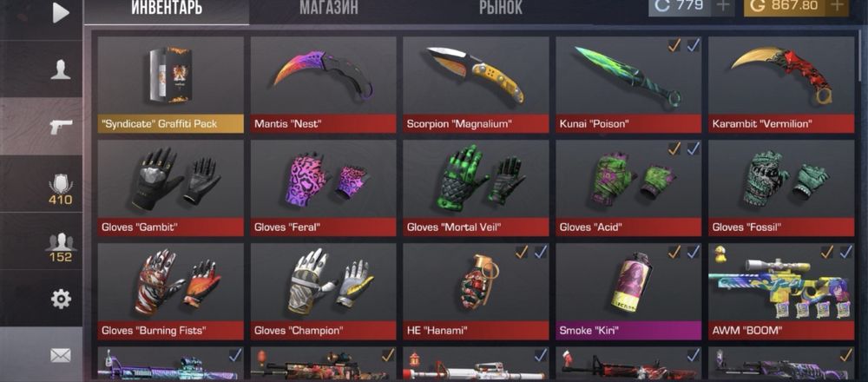The image size is (868, 382).
Task: Open the profile silhouette icon
Action: (x=61, y=69)
